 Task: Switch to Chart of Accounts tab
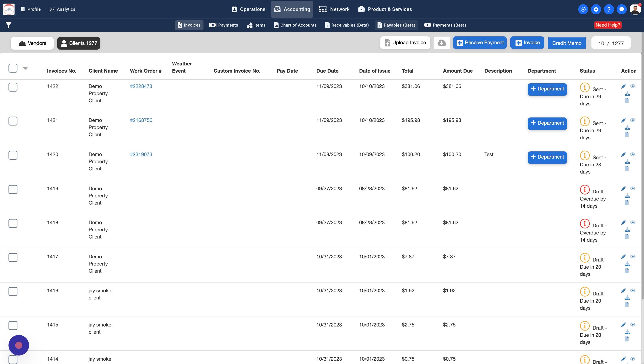pyautogui.click(x=295, y=25)
